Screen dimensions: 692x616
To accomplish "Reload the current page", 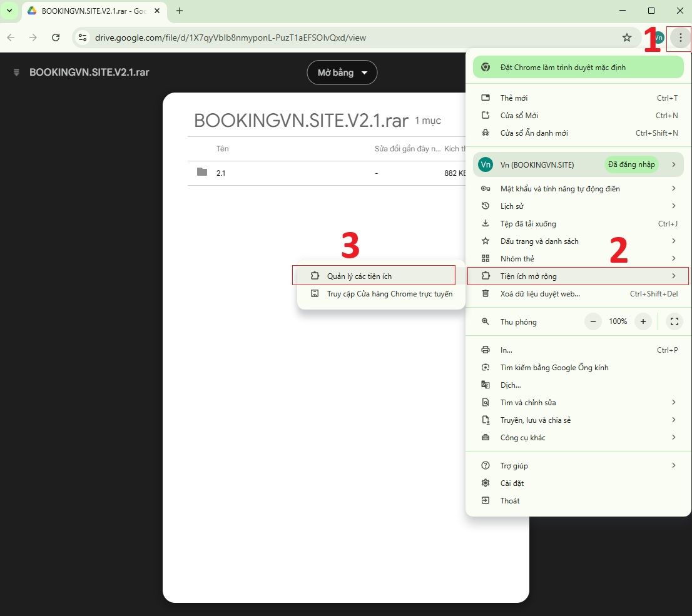I will [56, 38].
